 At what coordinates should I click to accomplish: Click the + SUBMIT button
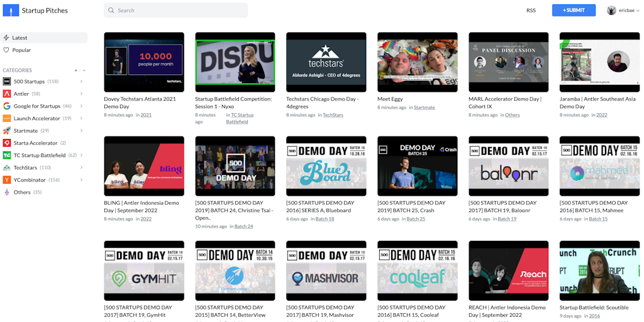[x=574, y=10]
